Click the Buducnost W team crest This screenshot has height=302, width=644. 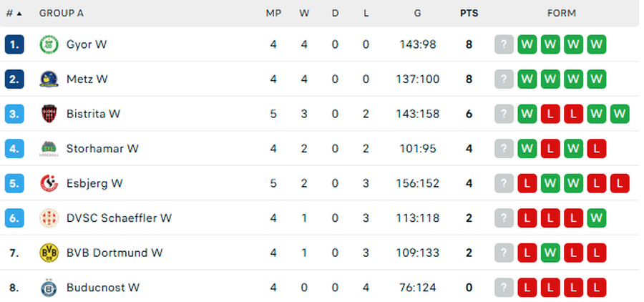click(49, 288)
